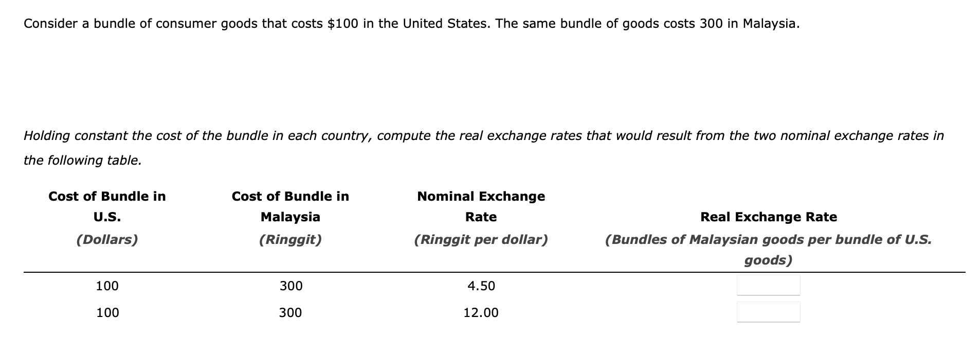This screenshot has height=352, width=980.
Task: Click the 'Nominal Exchange Rate' column header
Action: pos(481,206)
